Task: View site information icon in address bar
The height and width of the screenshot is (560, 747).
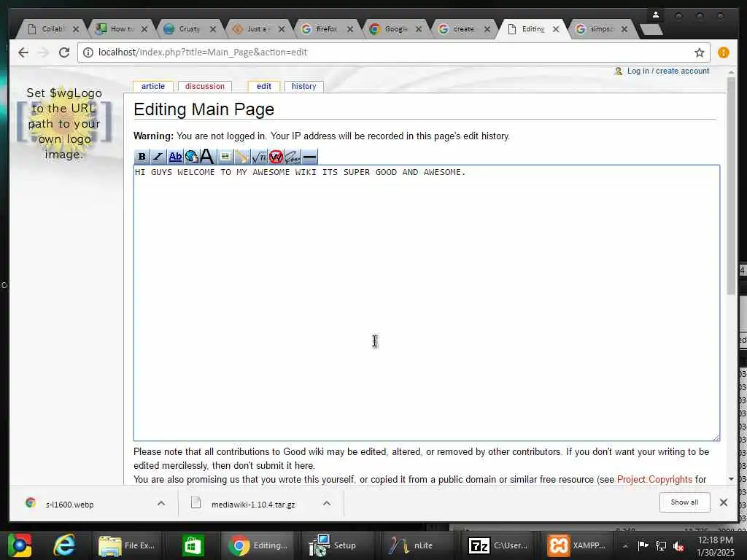Action: [x=88, y=52]
